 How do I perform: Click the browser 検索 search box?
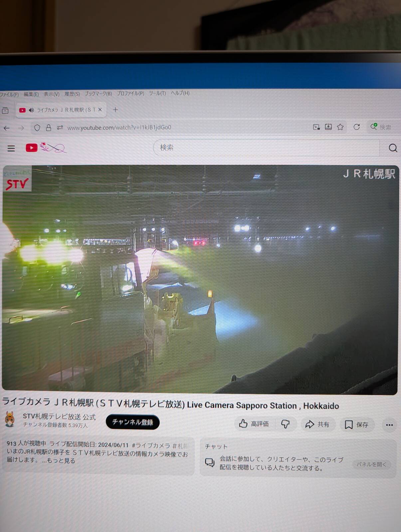click(384, 127)
